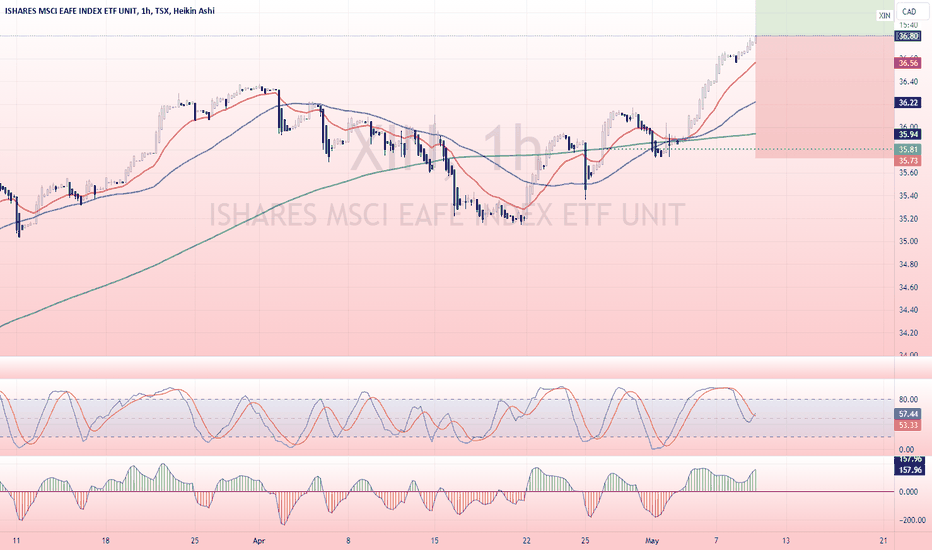The image size is (932, 550).
Task: Select the 35.73 stop level label
Action: [x=908, y=161]
